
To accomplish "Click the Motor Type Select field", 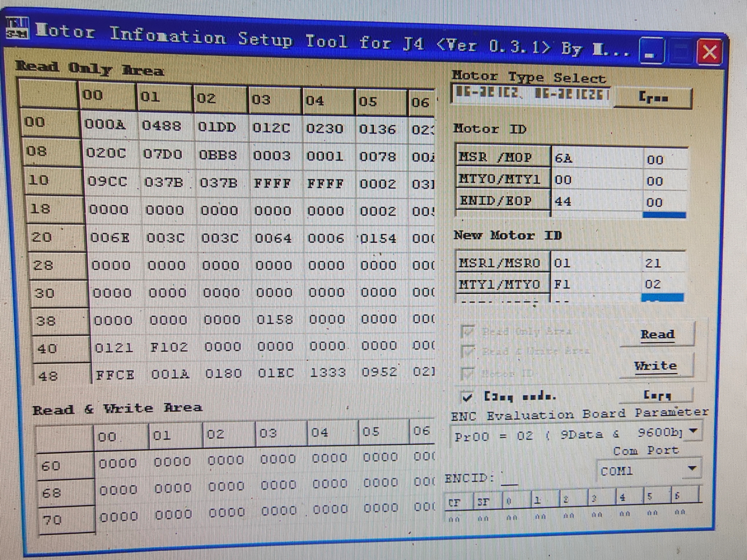I will click(x=531, y=94).
